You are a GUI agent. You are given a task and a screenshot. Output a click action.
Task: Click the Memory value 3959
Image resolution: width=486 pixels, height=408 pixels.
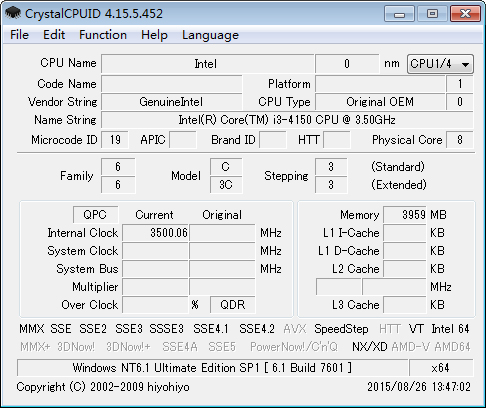pyautogui.click(x=405, y=215)
